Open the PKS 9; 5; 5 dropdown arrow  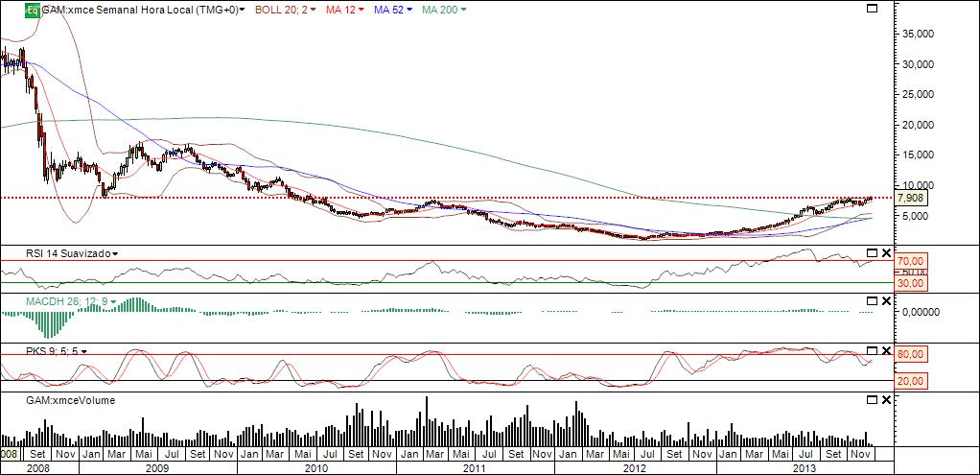(83, 352)
